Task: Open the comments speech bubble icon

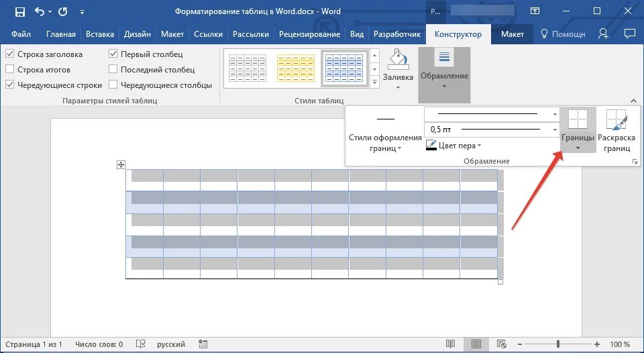Action: 630,34
